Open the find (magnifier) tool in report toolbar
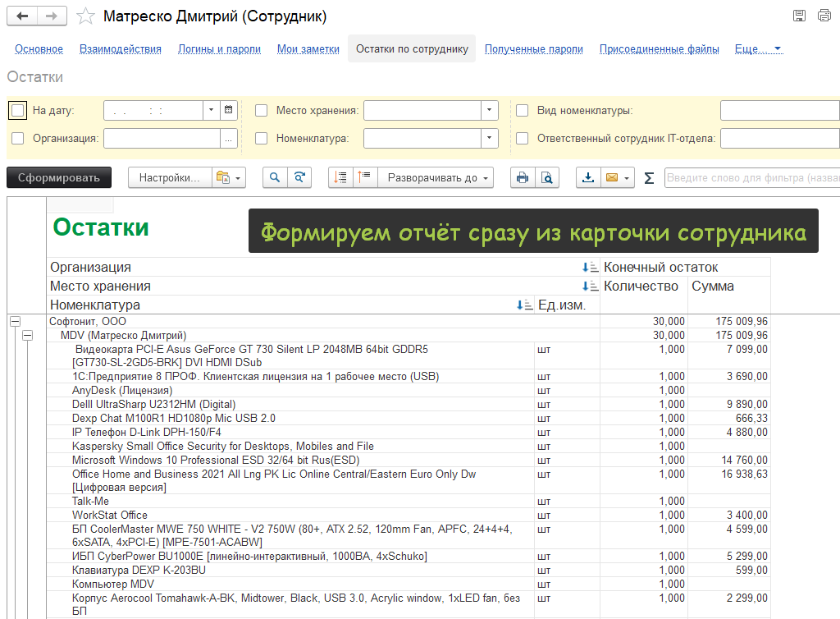The width and height of the screenshot is (840, 619). pos(275,177)
